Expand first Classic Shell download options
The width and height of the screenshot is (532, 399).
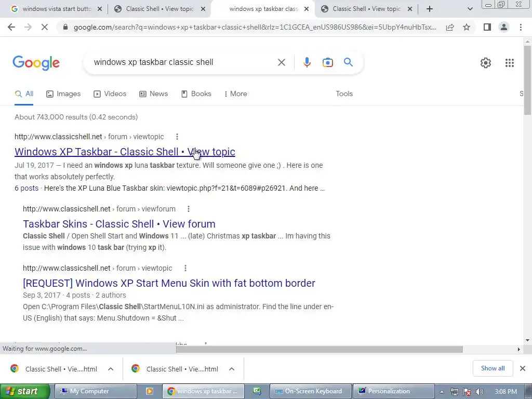point(111,369)
